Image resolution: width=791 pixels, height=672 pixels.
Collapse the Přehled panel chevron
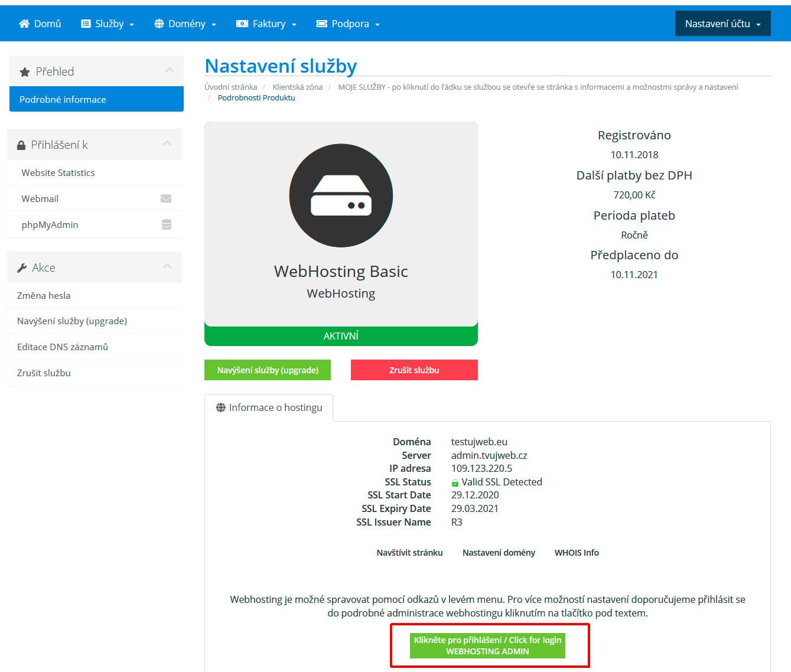click(x=170, y=70)
